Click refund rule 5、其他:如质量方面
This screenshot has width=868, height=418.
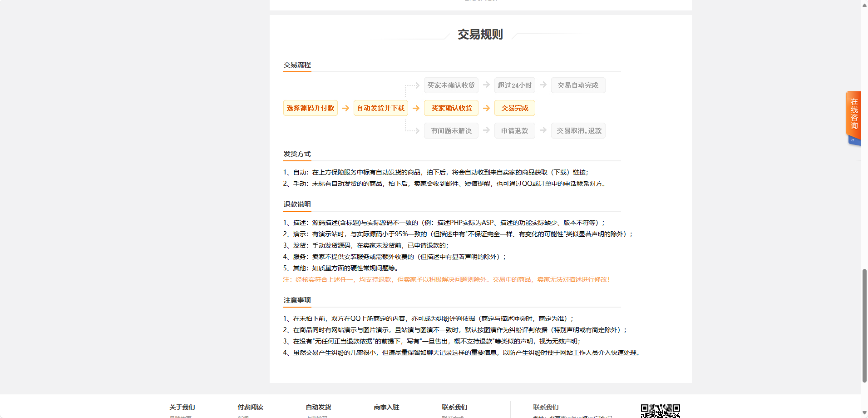[x=341, y=269]
